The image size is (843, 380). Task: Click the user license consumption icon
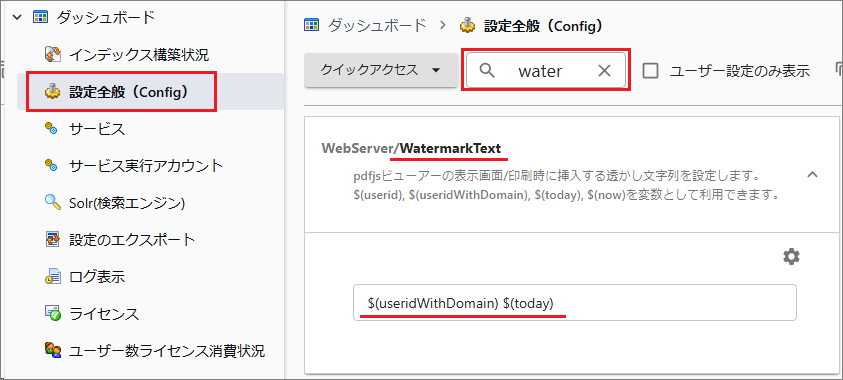click(53, 351)
